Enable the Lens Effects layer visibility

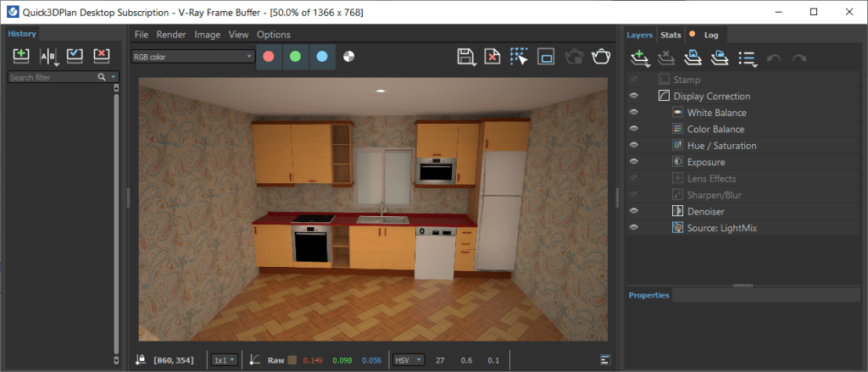pos(634,178)
